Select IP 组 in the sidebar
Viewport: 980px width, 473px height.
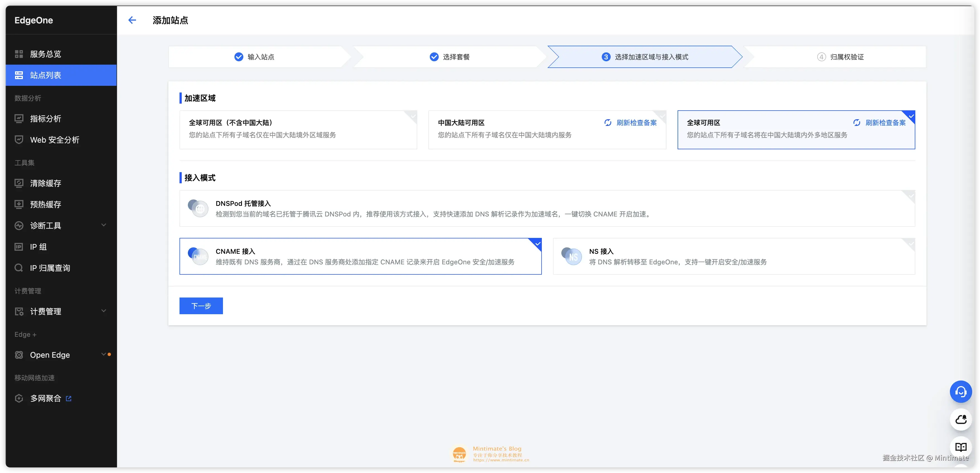(38, 246)
